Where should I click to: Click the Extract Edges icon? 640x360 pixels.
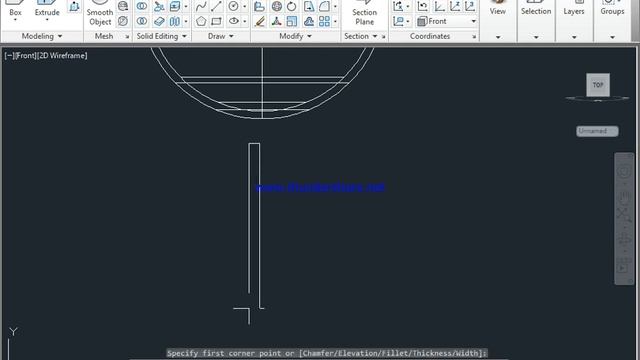click(175, 6)
